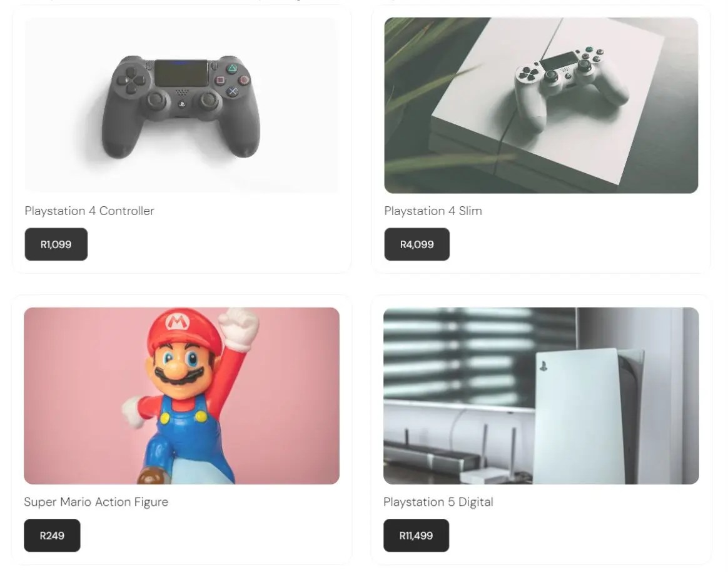Viewport: 728px width, 572px height.
Task: Select the Super Mario Action Figure title
Action: click(x=96, y=502)
